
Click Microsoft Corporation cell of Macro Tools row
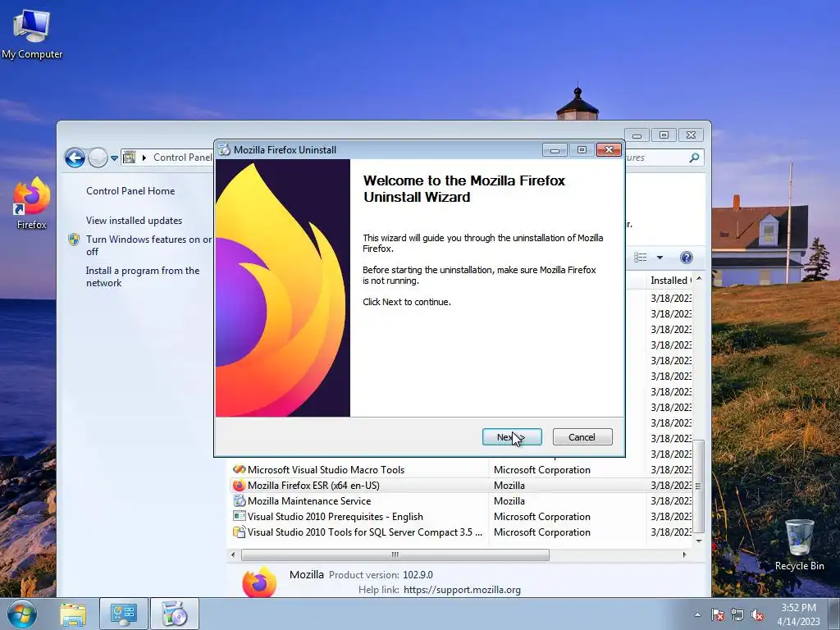pyautogui.click(x=541, y=470)
